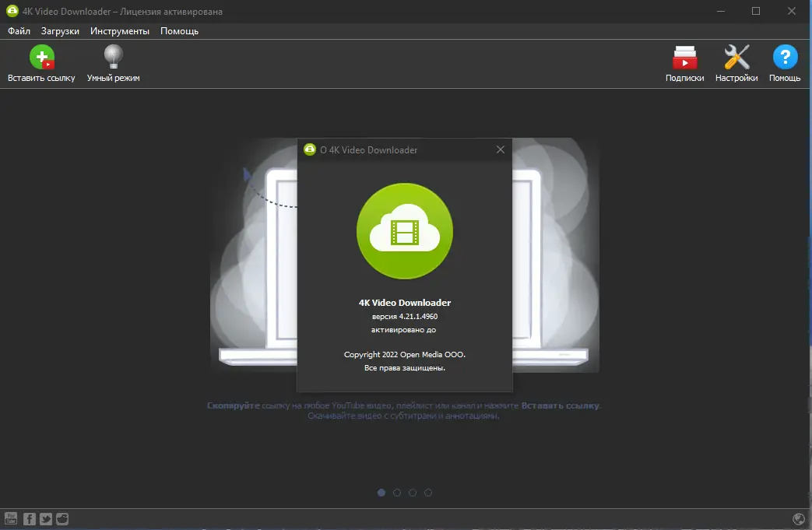Select the third carousel page dot
The height and width of the screenshot is (530, 812).
tap(412, 493)
